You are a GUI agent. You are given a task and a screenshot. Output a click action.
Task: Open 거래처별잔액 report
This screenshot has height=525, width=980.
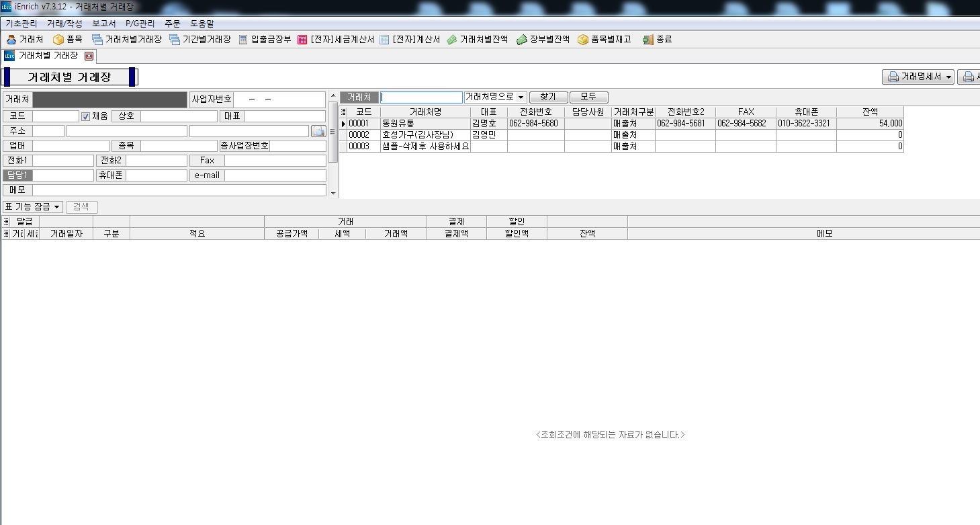pos(452,40)
